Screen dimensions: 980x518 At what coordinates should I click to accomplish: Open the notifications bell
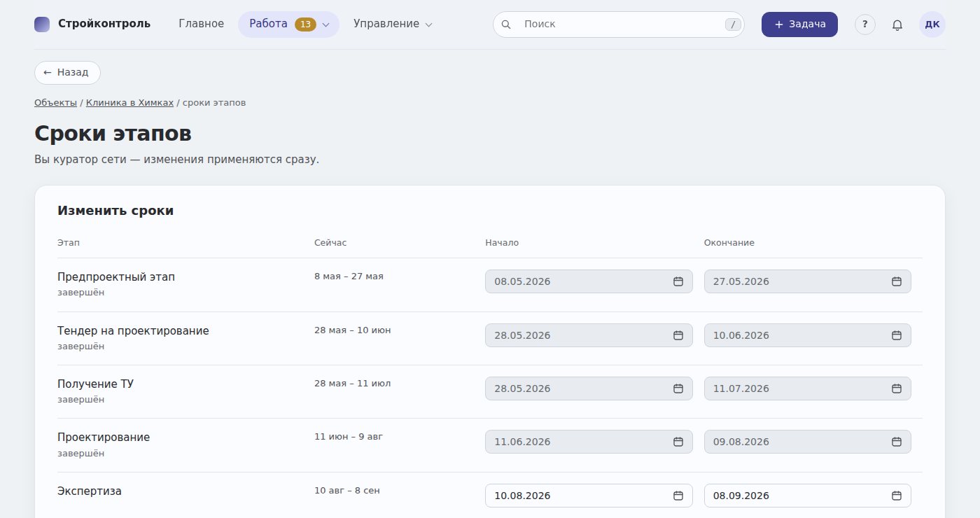click(x=897, y=24)
